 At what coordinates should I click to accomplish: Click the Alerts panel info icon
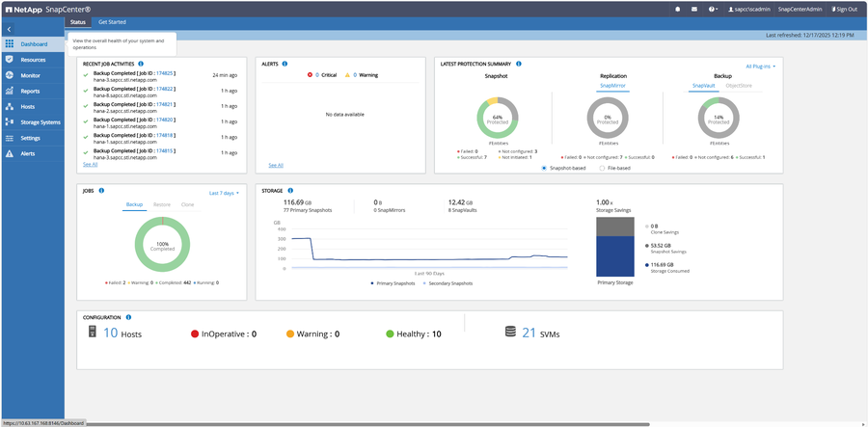(285, 64)
